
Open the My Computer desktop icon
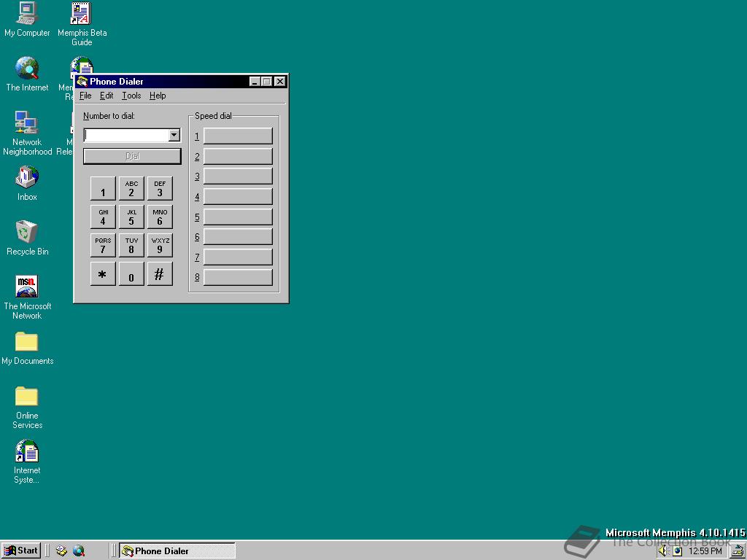[x=27, y=19]
